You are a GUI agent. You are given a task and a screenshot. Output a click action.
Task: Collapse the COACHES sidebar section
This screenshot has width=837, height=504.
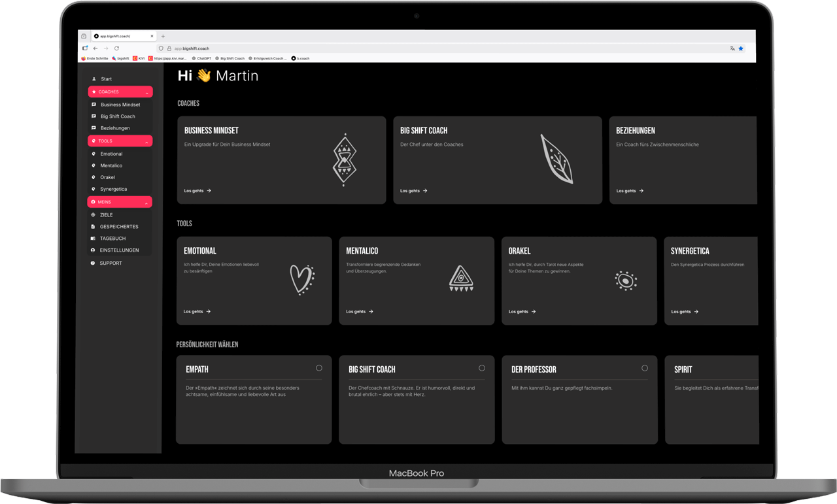pyautogui.click(x=146, y=92)
